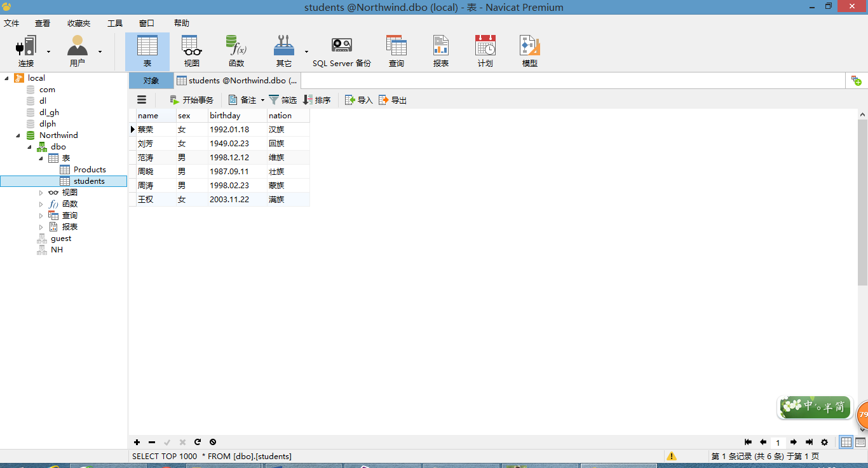Switch to the 对象 tab

pos(151,81)
